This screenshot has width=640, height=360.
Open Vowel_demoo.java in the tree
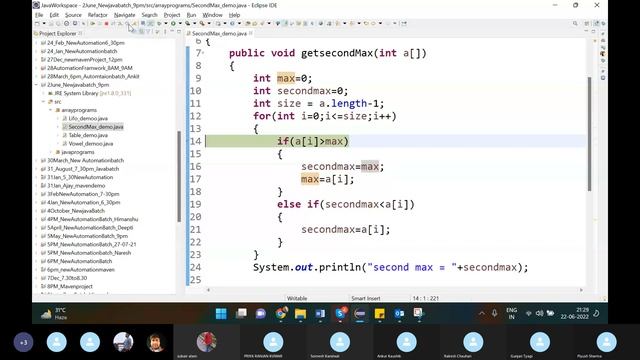pyautogui.click(x=91, y=144)
